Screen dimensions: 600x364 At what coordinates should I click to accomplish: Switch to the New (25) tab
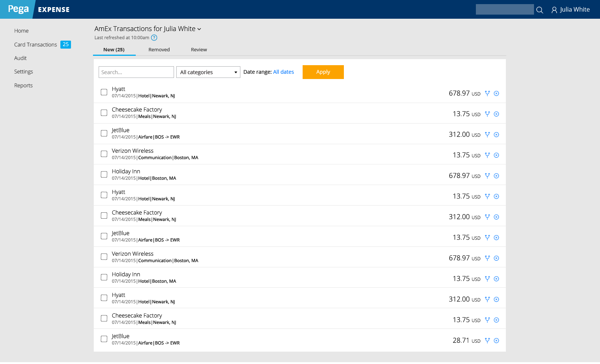pyautogui.click(x=114, y=50)
